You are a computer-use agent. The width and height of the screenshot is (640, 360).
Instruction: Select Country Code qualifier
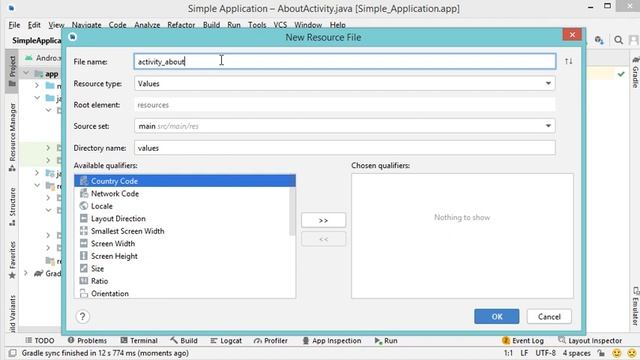pos(185,181)
